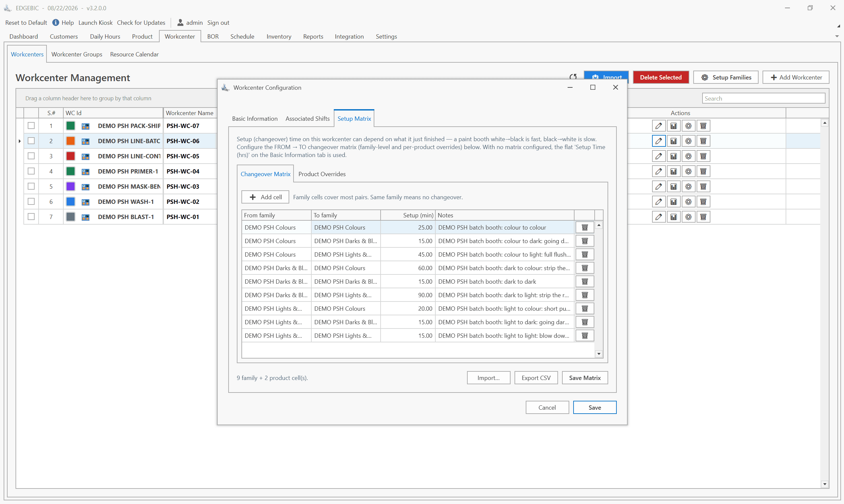Delete PSH-WC-07 using its trash icon

pyautogui.click(x=703, y=126)
